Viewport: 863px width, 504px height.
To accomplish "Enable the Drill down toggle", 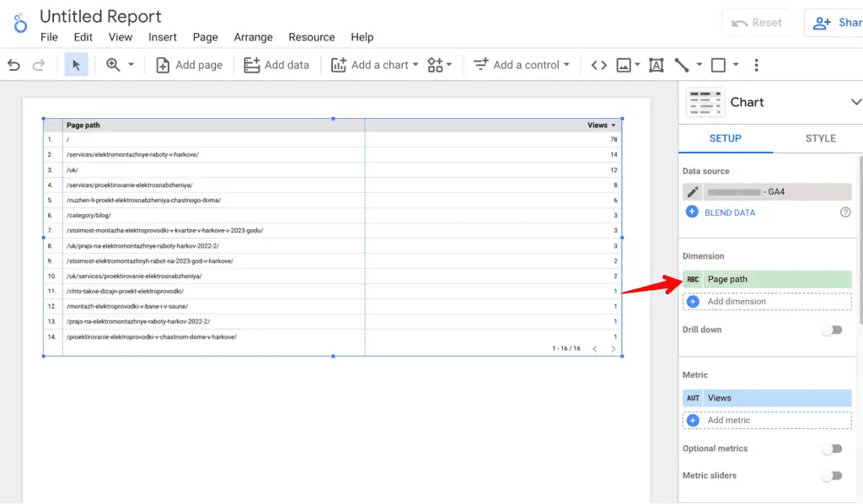I will point(832,331).
